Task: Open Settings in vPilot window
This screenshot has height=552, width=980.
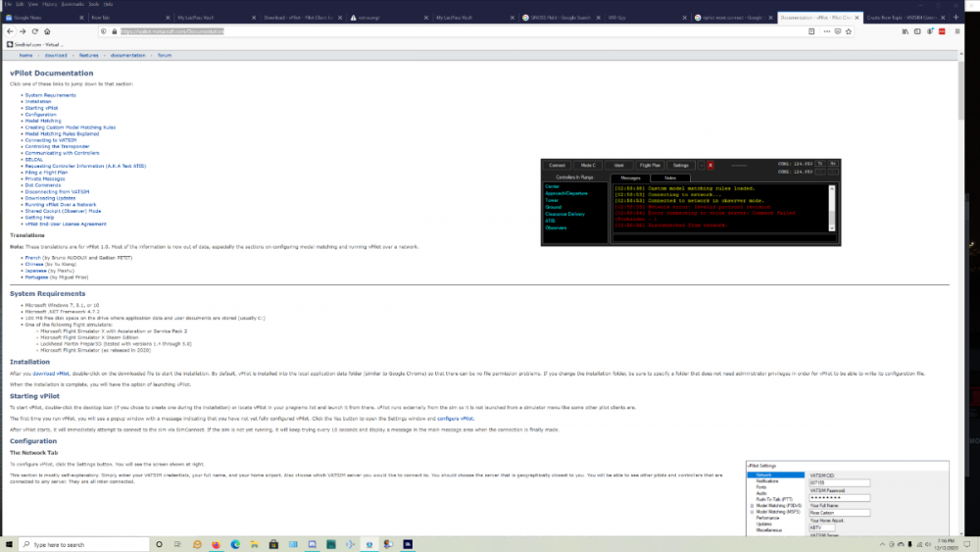Action: [x=681, y=165]
